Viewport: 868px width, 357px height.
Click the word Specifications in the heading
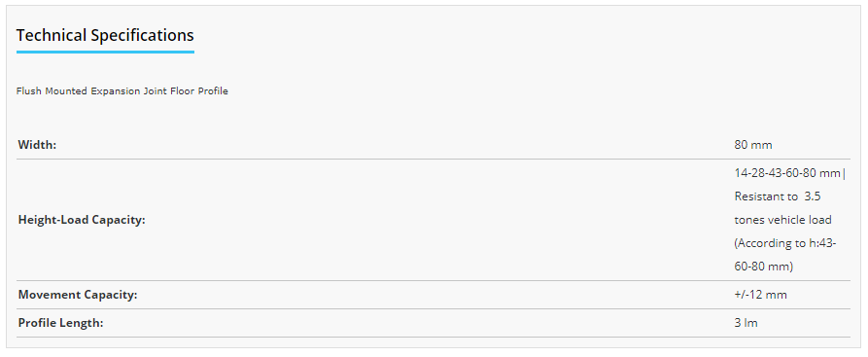pos(142,35)
